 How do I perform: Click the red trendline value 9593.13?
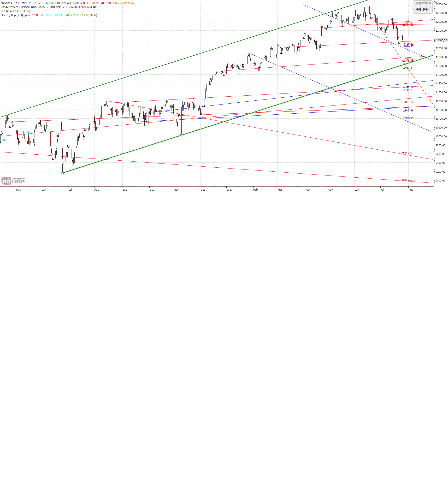point(407,153)
